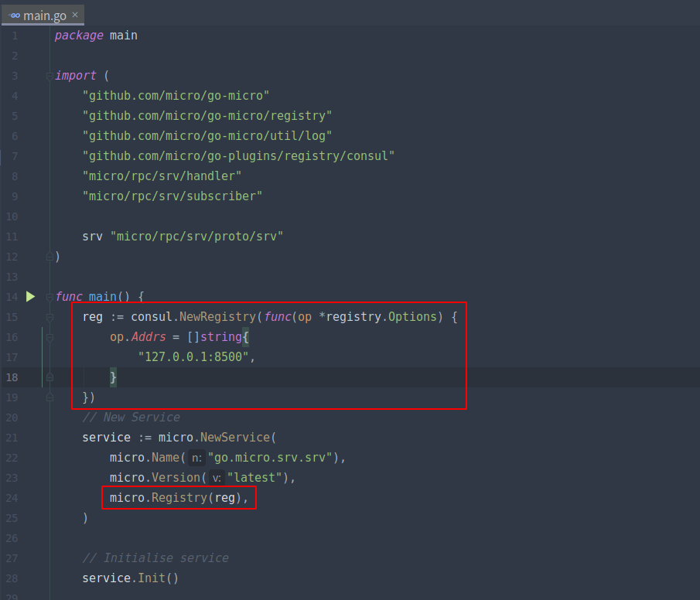Click the 'service' variable on line 21
Image resolution: width=700 pixels, height=600 pixels.
click(x=106, y=437)
